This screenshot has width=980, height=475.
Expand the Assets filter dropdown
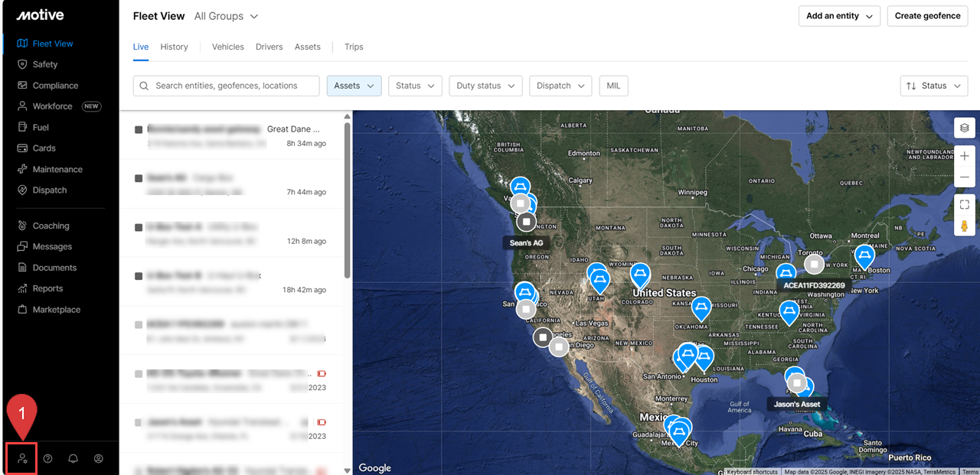pyautogui.click(x=354, y=86)
